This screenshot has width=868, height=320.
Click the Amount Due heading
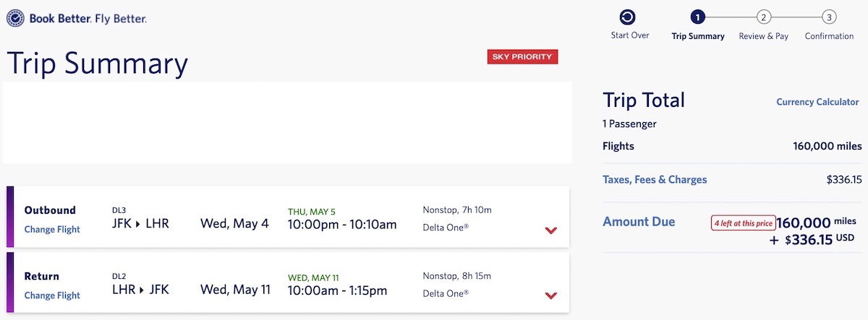(x=639, y=222)
